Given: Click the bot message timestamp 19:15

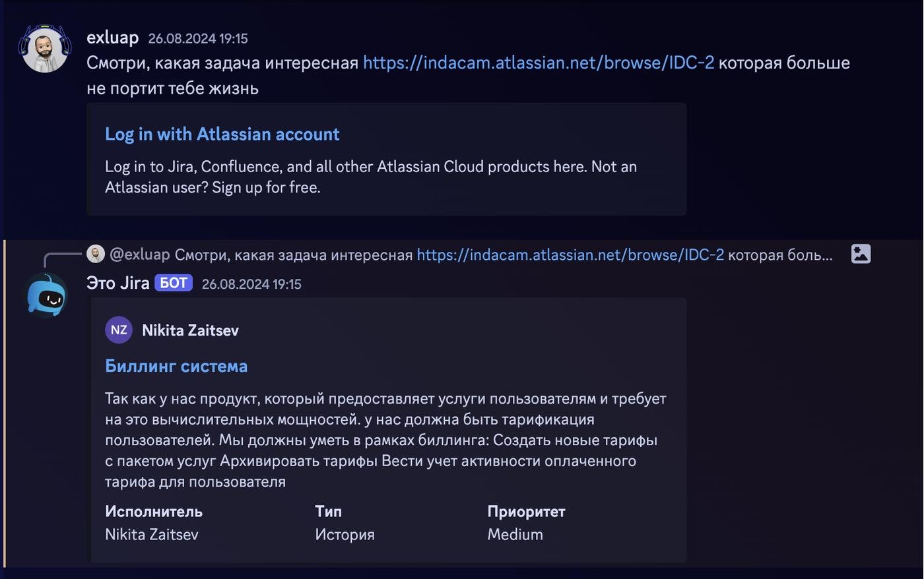Looking at the screenshot, I should coord(251,284).
